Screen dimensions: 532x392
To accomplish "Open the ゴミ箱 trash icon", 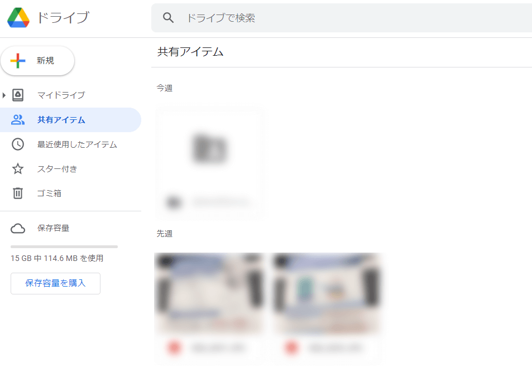I will pyautogui.click(x=18, y=193).
